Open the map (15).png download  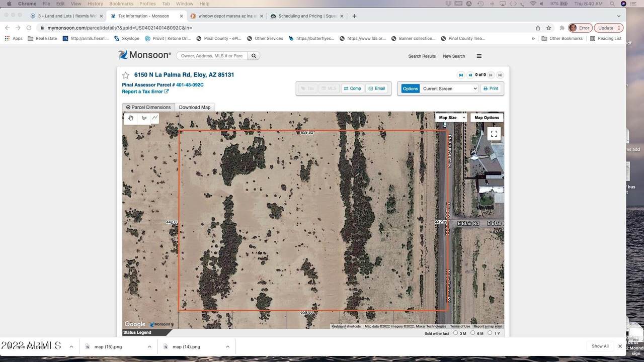coord(108,346)
